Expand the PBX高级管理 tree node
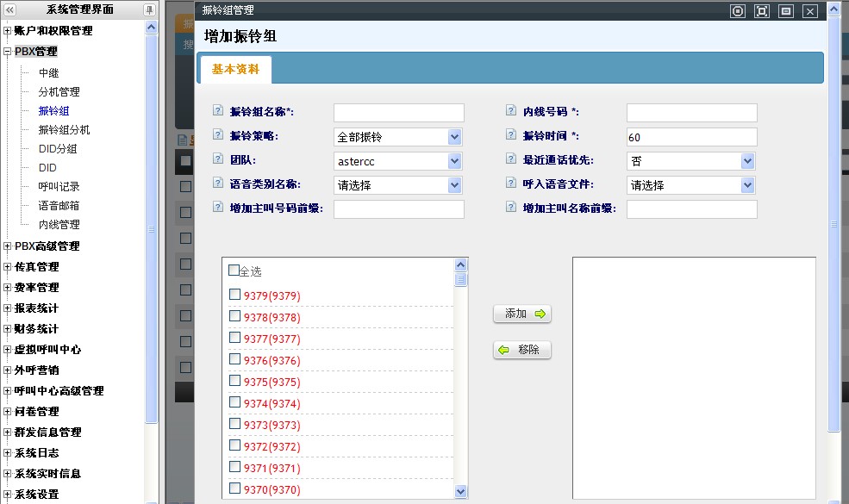 [x=8, y=246]
